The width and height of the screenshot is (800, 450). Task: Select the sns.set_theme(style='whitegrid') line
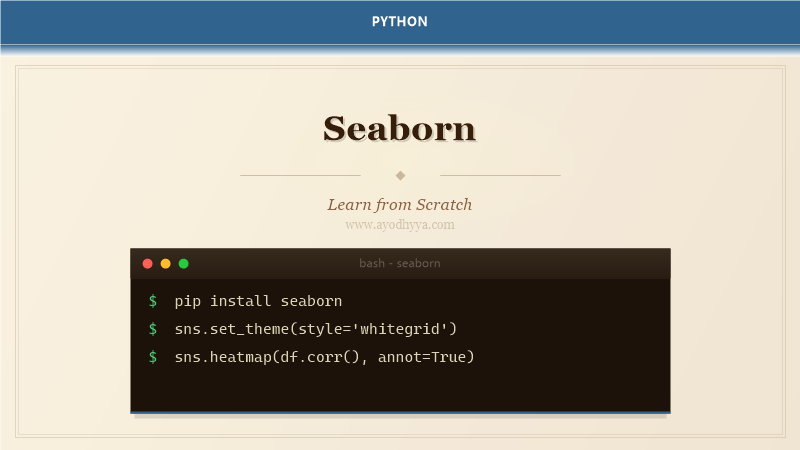point(316,329)
